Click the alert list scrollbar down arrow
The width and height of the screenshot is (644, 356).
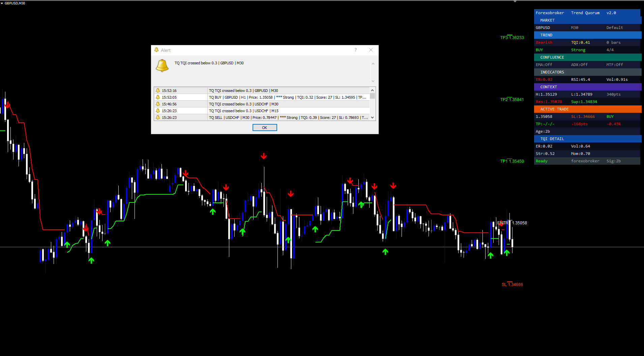[x=373, y=118]
